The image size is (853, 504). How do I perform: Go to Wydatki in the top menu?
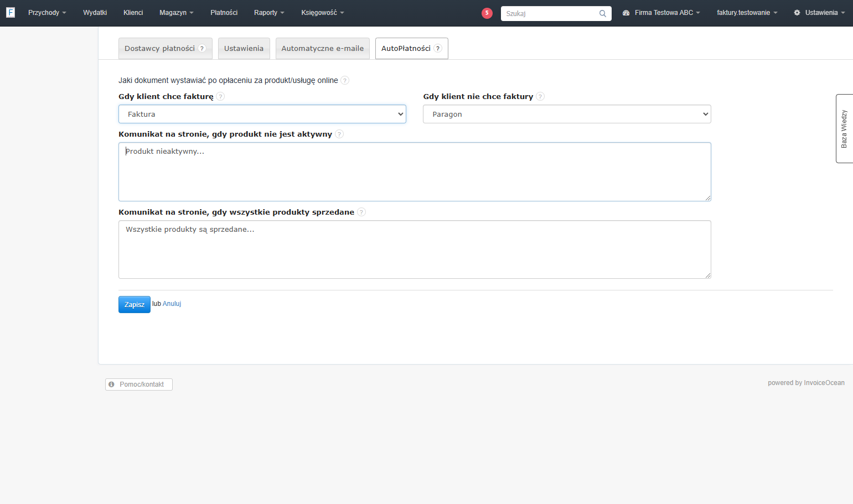pos(95,13)
